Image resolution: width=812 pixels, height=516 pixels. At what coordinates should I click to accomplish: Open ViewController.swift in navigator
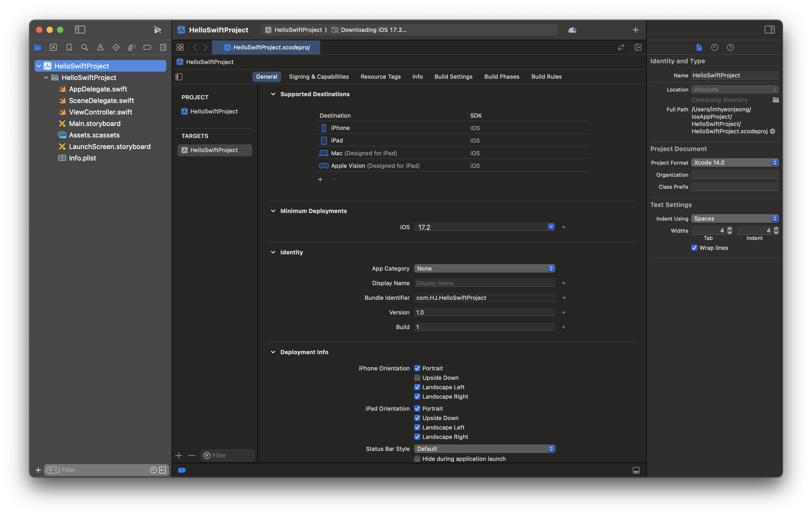pyautogui.click(x=100, y=112)
